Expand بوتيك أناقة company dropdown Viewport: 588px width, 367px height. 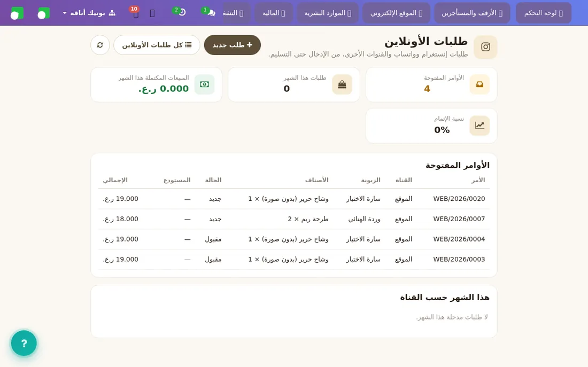(89, 13)
